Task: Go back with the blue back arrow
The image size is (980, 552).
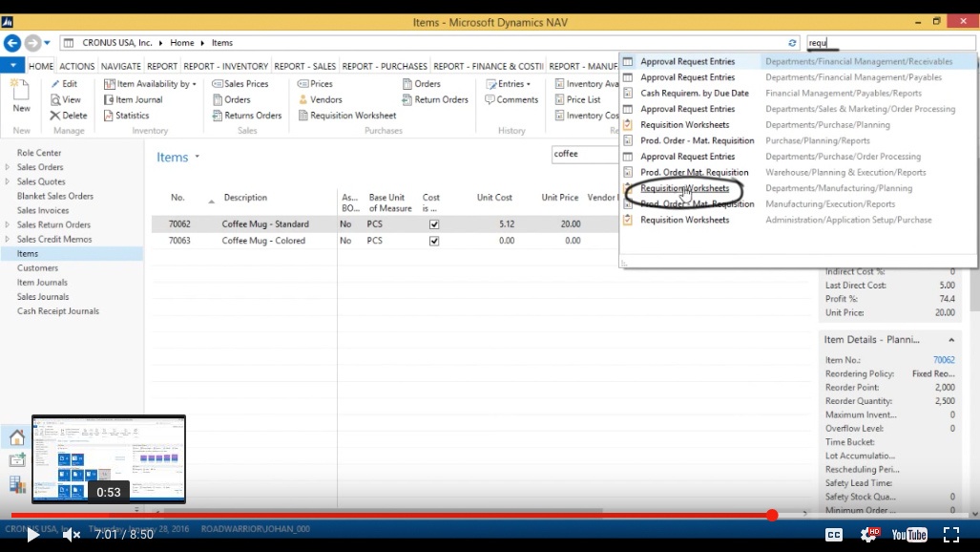Action: coord(11,43)
